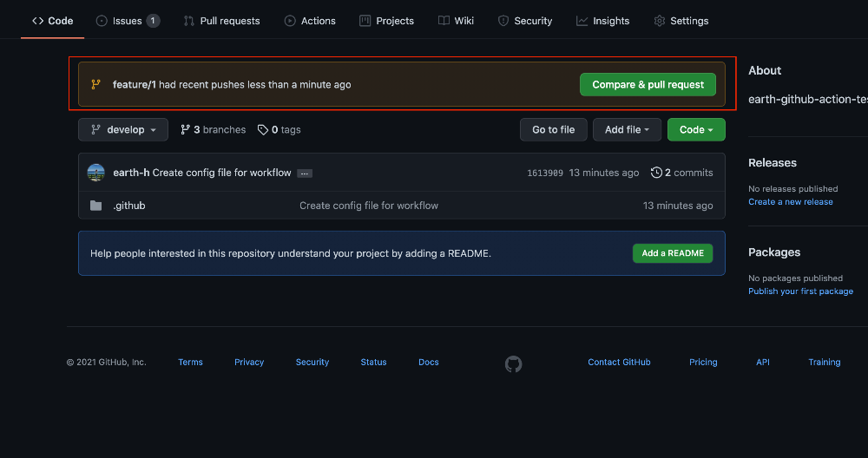Open the footer Privacy link
The height and width of the screenshot is (458, 868).
click(249, 363)
